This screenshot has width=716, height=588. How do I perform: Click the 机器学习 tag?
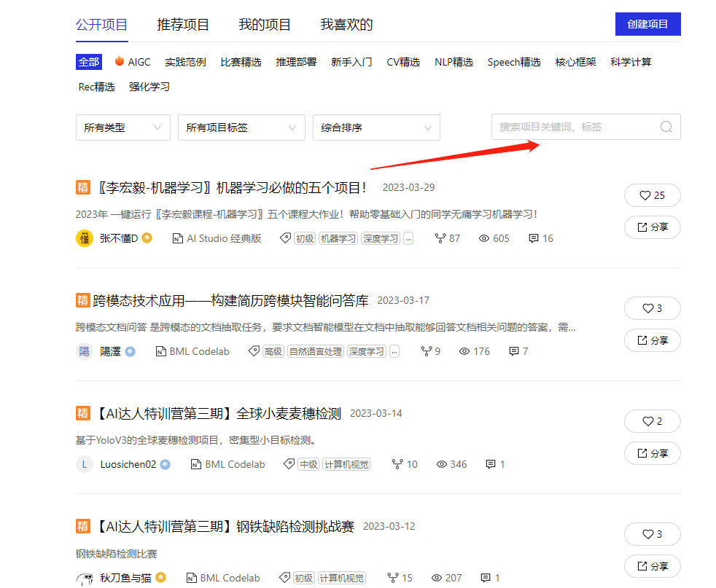pos(338,238)
